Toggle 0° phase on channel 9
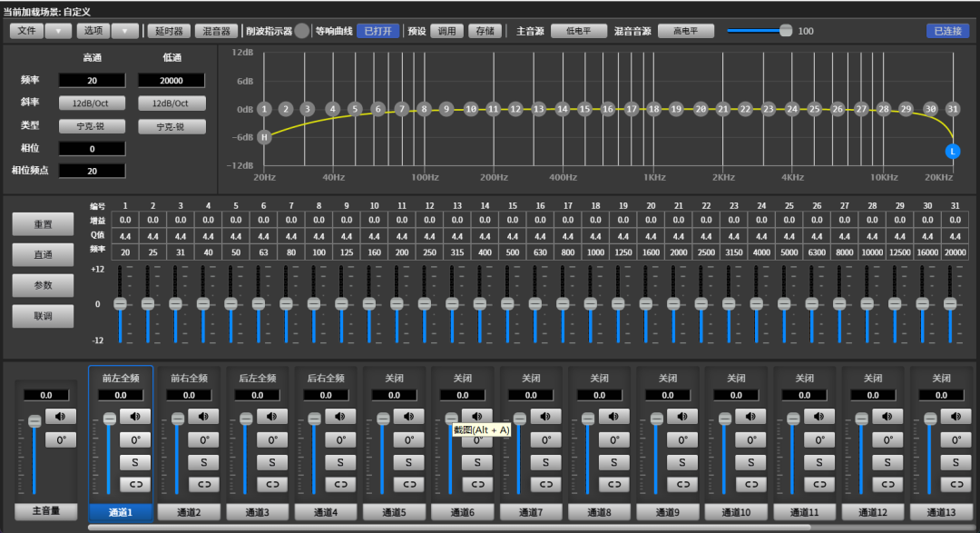980x533 pixels. [x=682, y=439]
